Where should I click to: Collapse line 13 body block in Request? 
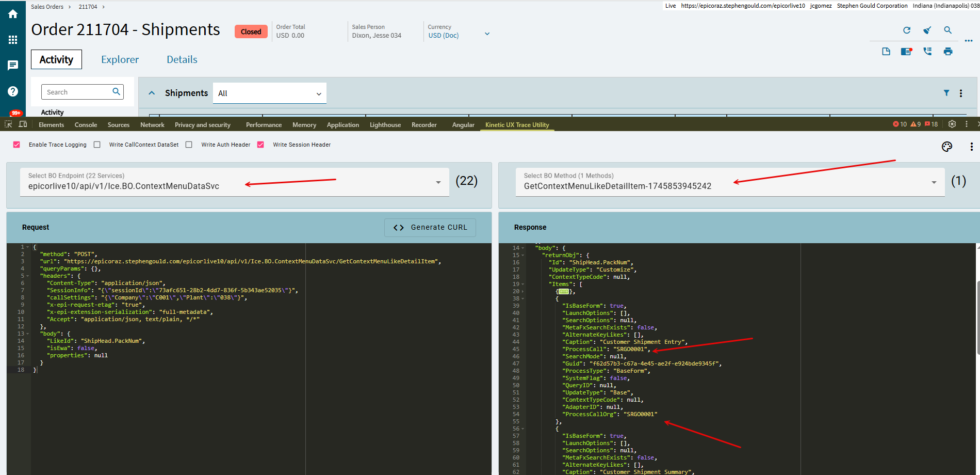tap(27, 334)
